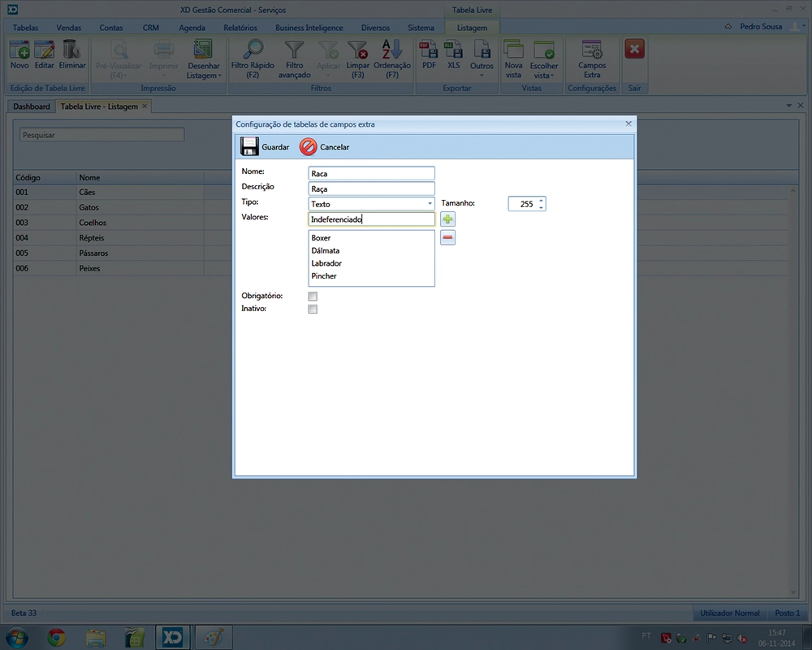Switch to the Dashboard tab
The height and width of the screenshot is (650, 812).
tap(32, 106)
